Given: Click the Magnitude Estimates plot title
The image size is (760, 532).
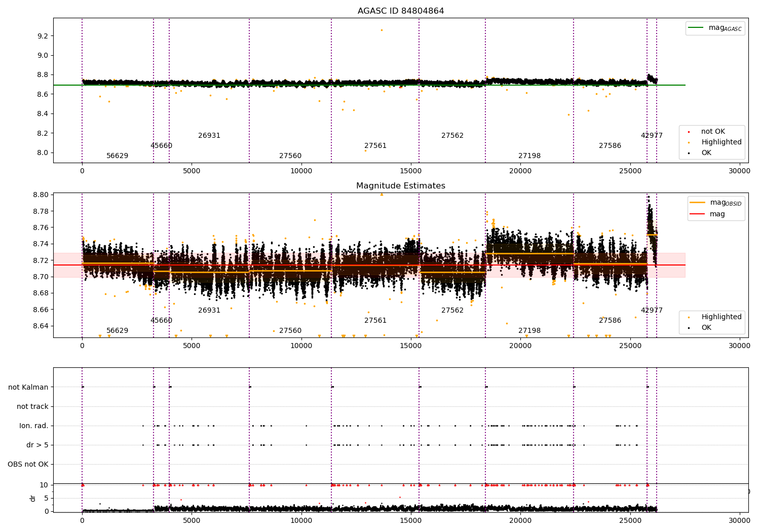Looking at the screenshot, I should pyautogui.click(x=401, y=186).
